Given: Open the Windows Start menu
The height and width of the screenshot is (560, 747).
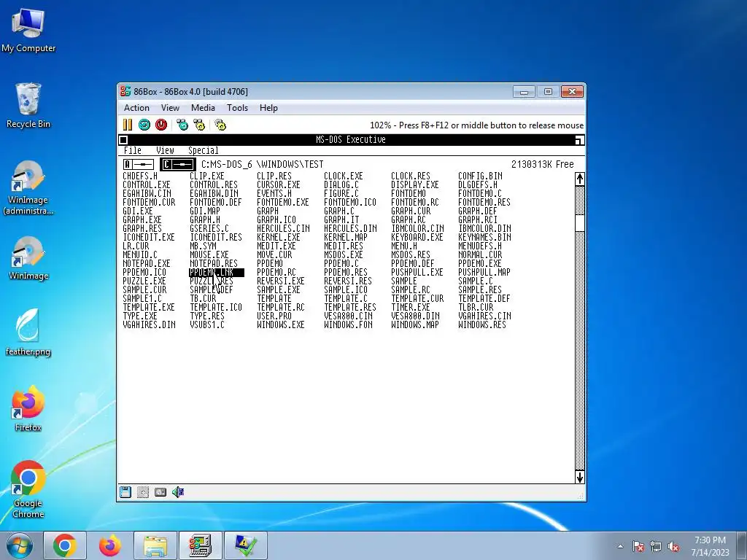Looking at the screenshot, I should tap(20, 545).
